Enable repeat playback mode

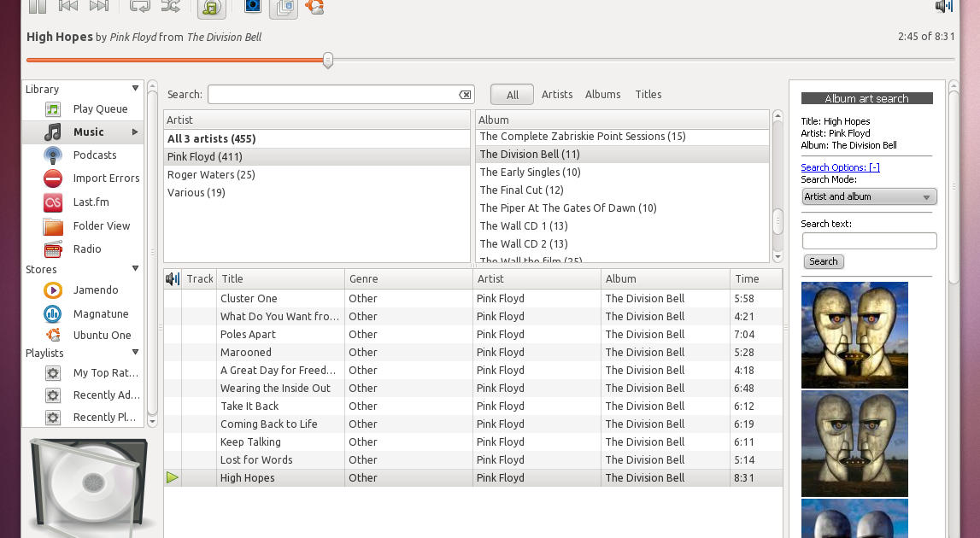pyautogui.click(x=140, y=6)
